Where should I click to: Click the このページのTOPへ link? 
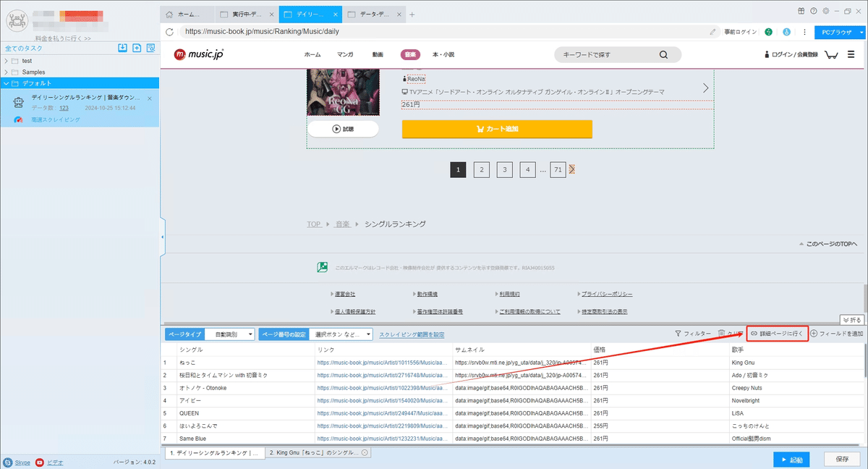(x=828, y=245)
